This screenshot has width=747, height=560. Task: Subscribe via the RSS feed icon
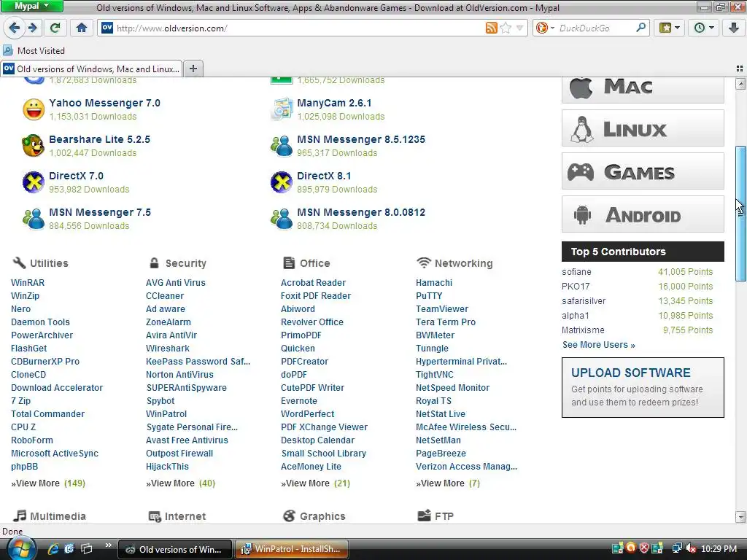coord(491,28)
